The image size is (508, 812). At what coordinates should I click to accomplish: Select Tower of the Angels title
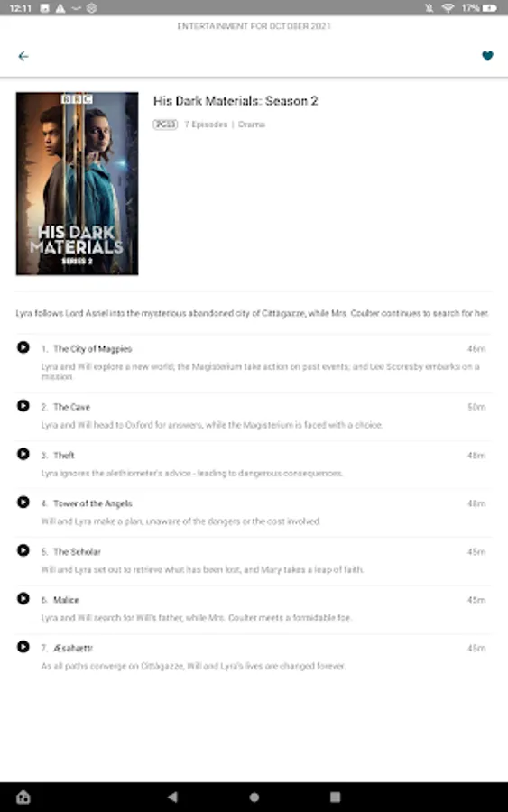[x=93, y=503]
